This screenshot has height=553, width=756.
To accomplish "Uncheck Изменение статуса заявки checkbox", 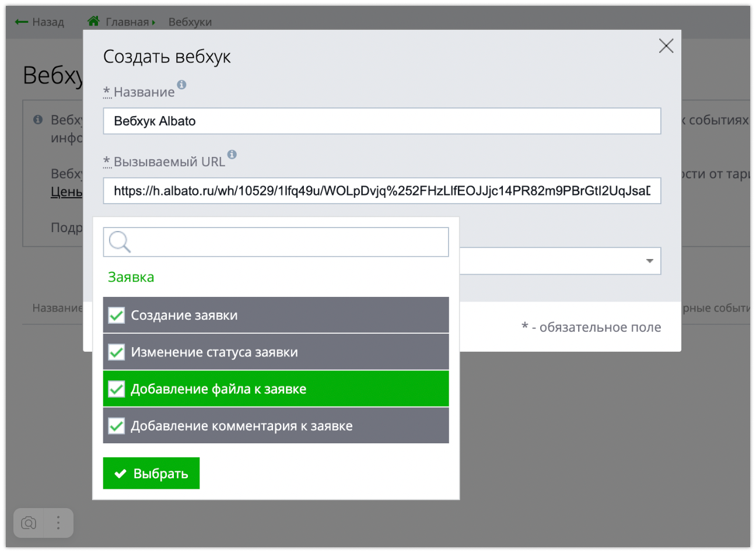I will [x=117, y=352].
